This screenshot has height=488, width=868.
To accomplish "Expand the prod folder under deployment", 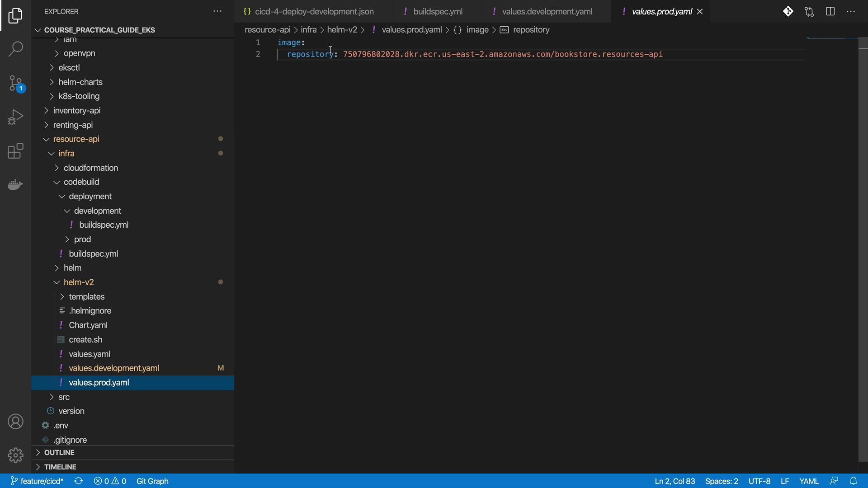I will [82, 239].
